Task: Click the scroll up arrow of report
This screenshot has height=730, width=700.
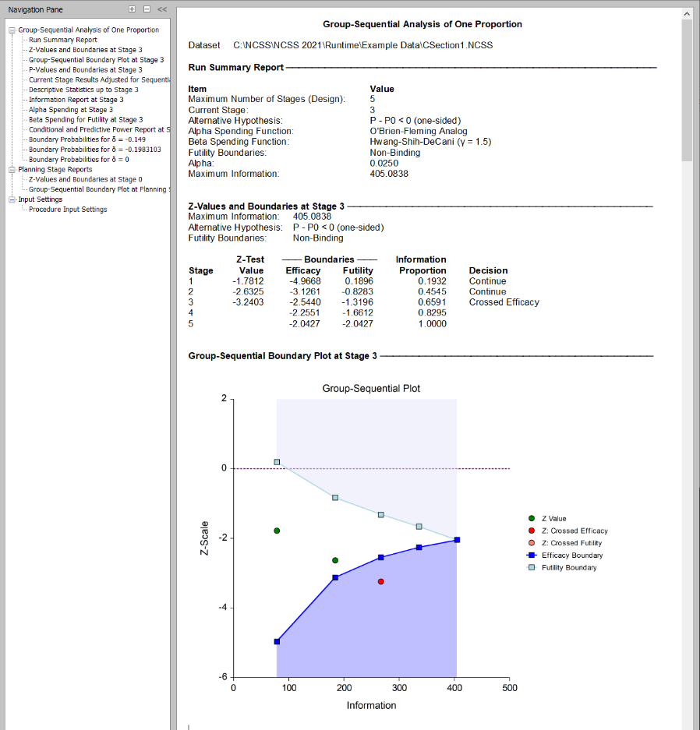Action: coord(687,14)
